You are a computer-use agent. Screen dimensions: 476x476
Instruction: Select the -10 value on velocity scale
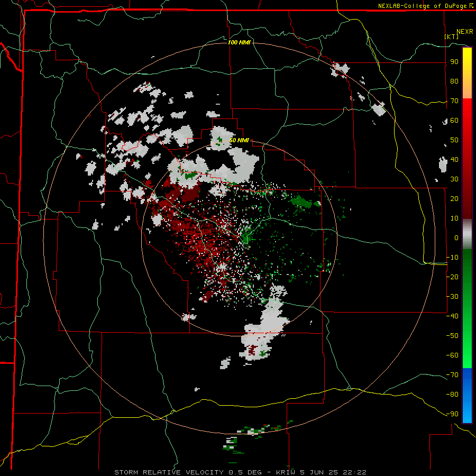[452, 258]
